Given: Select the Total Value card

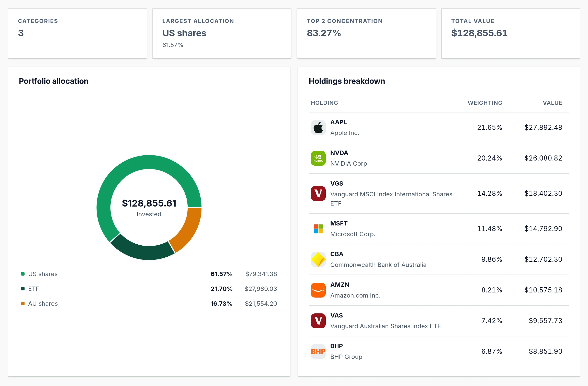Looking at the screenshot, I should pos(511,33).
